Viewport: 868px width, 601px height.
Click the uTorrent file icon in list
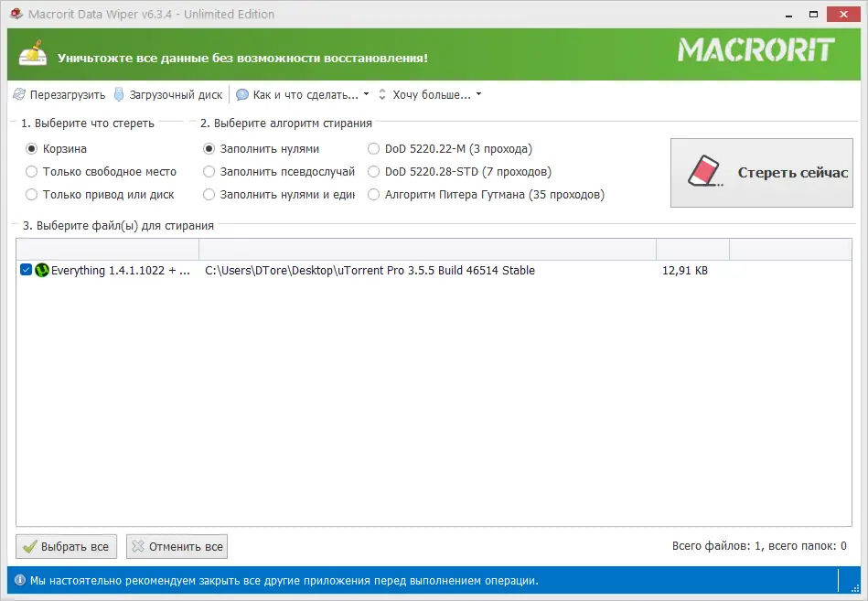tap(42, 270)
